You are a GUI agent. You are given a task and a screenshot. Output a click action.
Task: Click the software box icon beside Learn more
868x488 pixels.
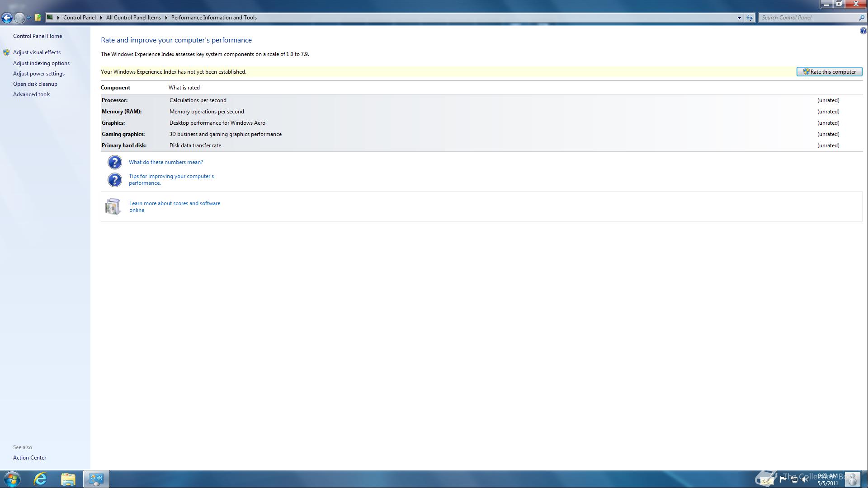click(113, 206)
